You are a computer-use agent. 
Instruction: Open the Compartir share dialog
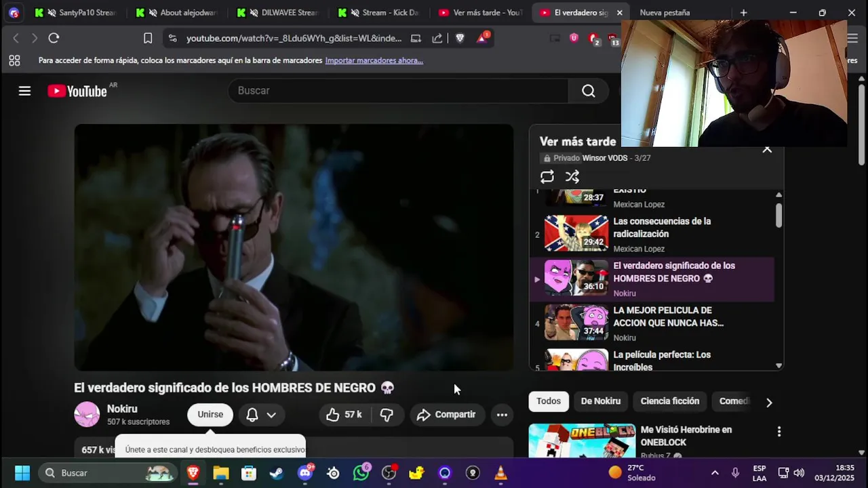pyautogui.click(x=446, y=415)
